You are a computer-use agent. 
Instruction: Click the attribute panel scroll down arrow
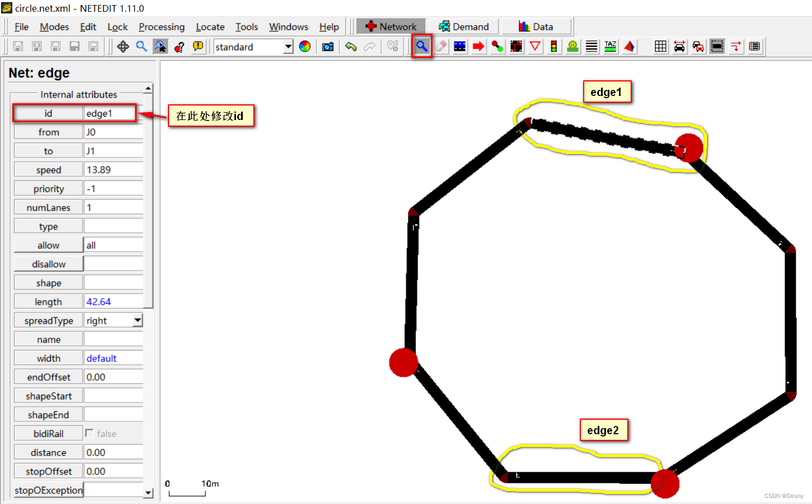click(148, 493)
